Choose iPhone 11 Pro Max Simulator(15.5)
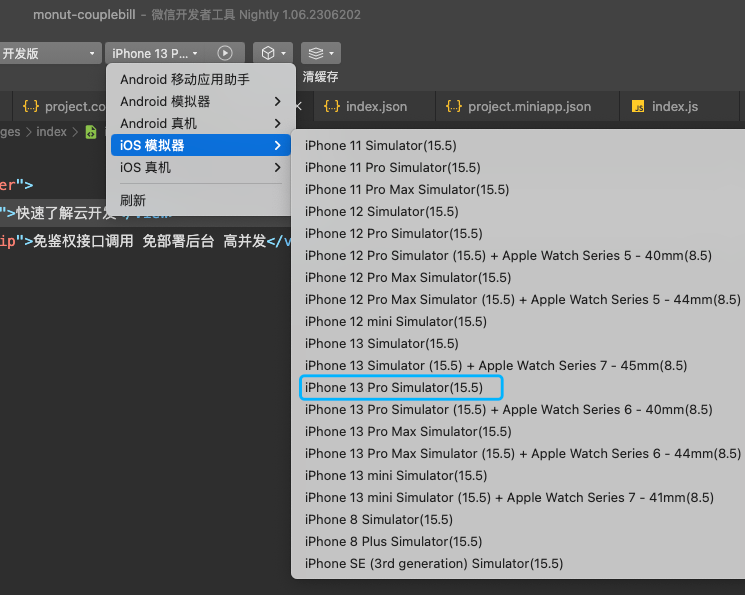Viewport: 745px width, 595px height. (x=518, y=190)
